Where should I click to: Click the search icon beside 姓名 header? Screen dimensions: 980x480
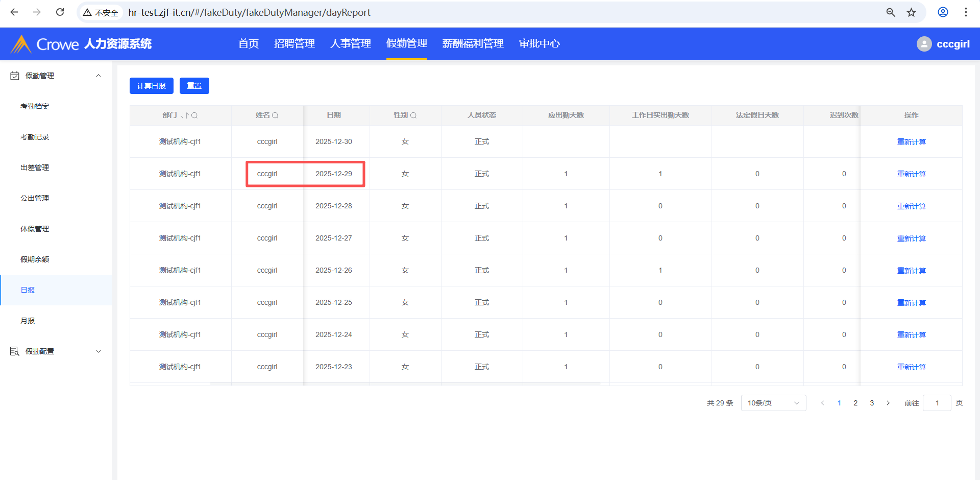(275, 115)
